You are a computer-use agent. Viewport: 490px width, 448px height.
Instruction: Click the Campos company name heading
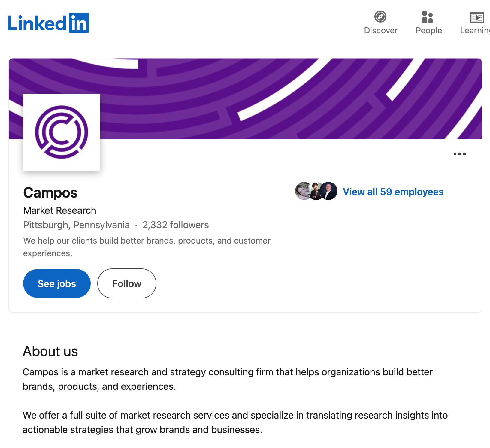50,193
